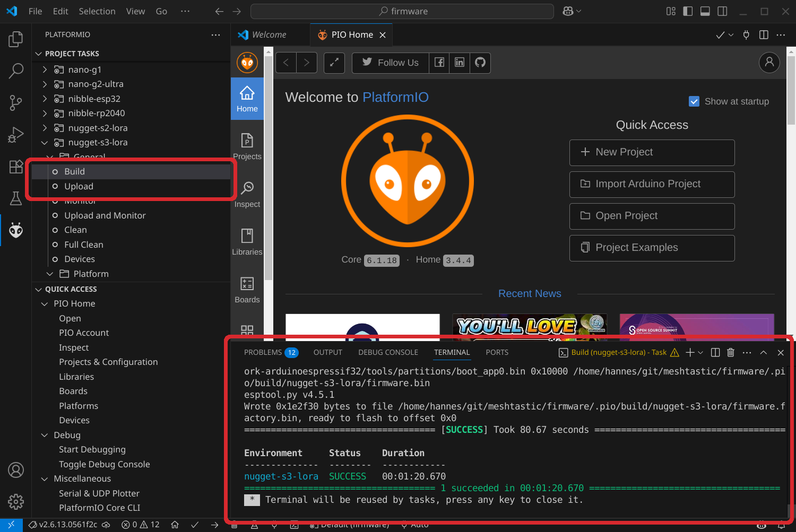796x532 pixels.
Task: Expand the nano-g1 project task
Action: pos(45,69)
